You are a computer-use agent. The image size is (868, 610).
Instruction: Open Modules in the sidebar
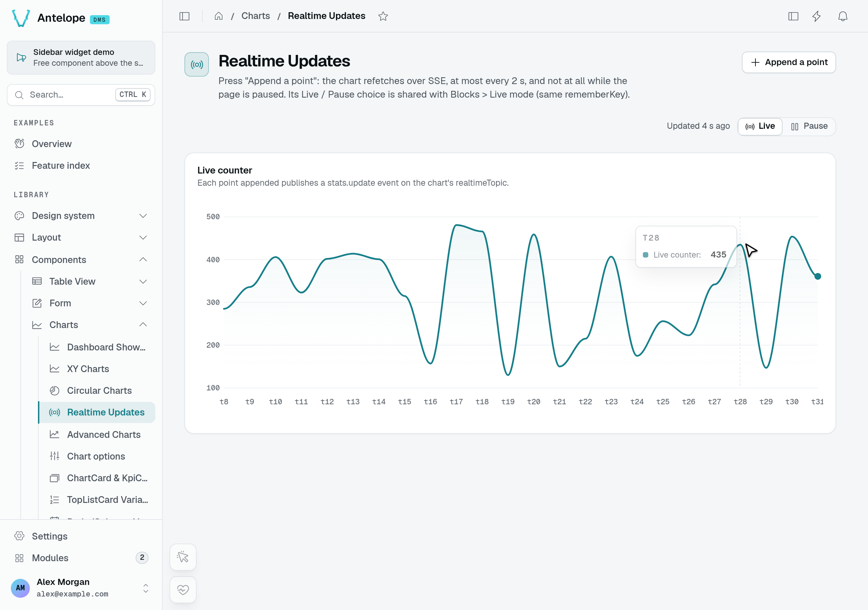[x=81, y=558]
